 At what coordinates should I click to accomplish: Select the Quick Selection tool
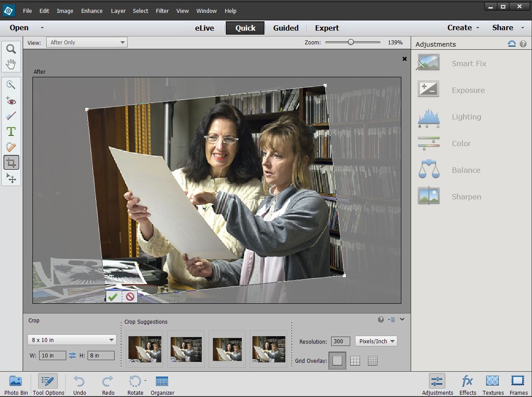[11, 84]
